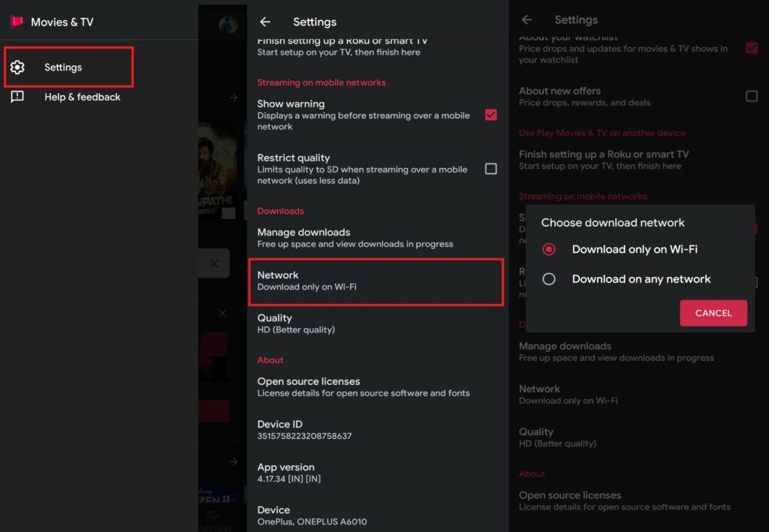The image size is (769, 532).
Task: Click the Choose download network dialog title
Action: pyautogui.click(x=613, y=222)
